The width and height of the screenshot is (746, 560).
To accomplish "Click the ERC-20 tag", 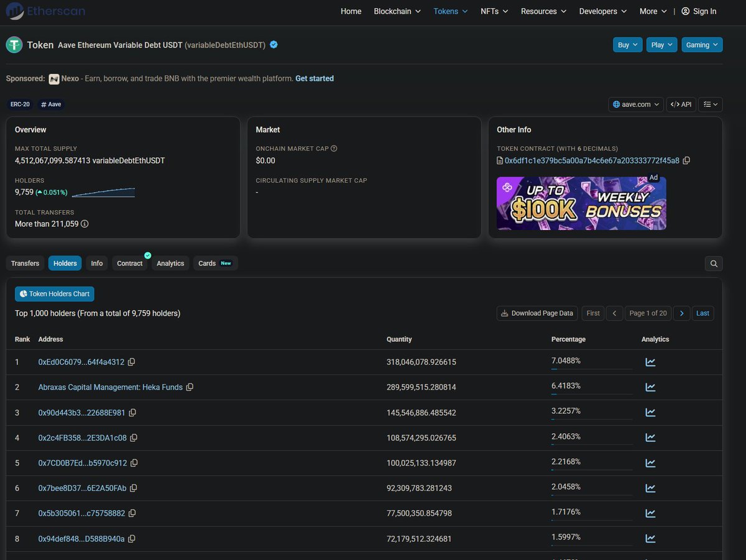I will (20, 104).
